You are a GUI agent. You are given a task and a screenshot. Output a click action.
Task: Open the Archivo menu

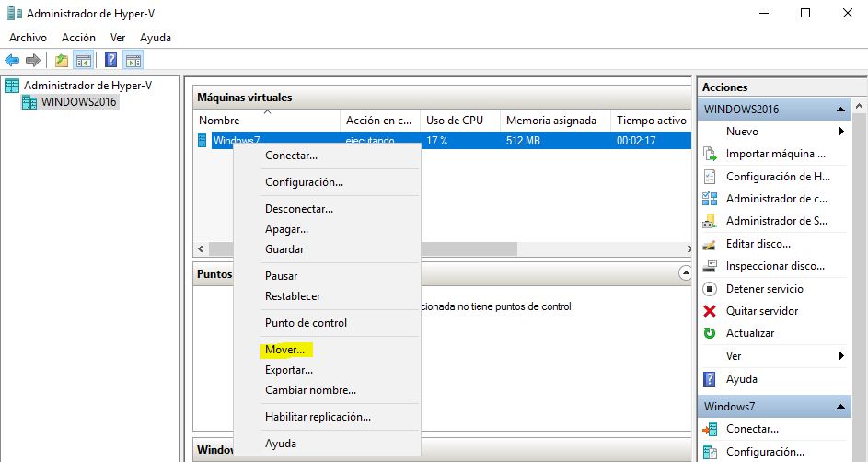pos(28,38)
